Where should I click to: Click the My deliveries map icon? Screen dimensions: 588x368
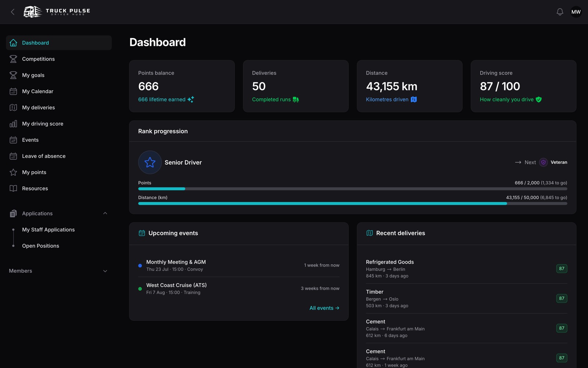13,107
